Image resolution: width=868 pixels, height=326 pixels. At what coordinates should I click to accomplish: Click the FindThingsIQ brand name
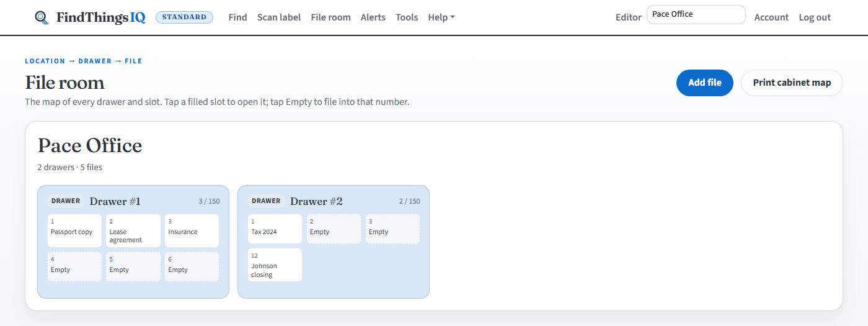[x=101, y=17]
